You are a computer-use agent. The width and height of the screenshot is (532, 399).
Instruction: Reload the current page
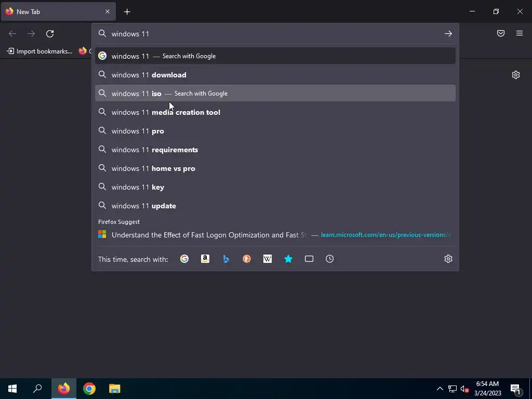(x=50, y=34)
